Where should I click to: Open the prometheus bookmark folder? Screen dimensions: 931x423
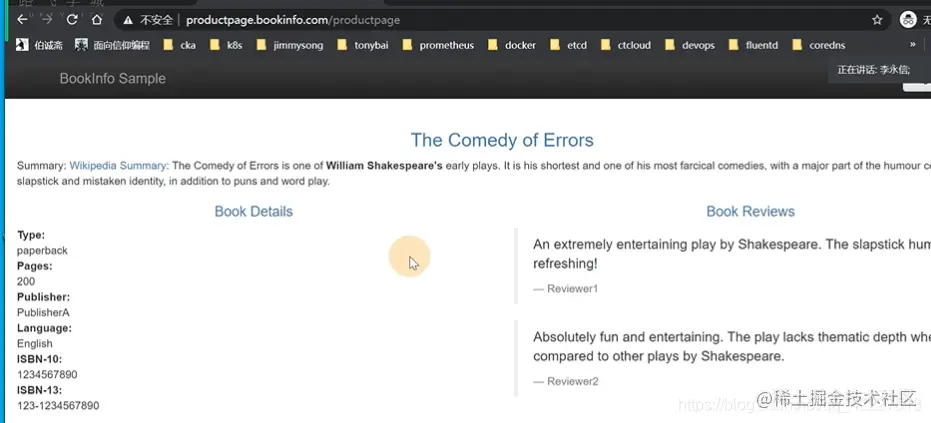(438, 45)
